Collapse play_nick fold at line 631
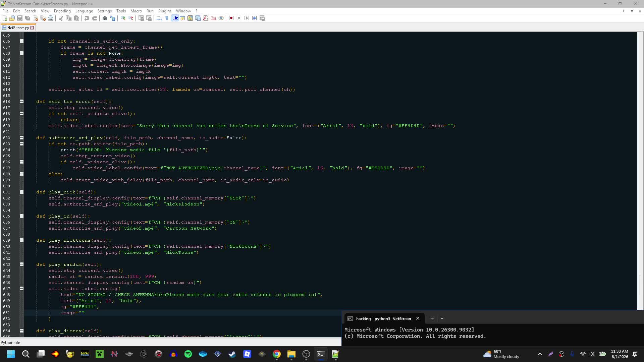 (21, 192)
